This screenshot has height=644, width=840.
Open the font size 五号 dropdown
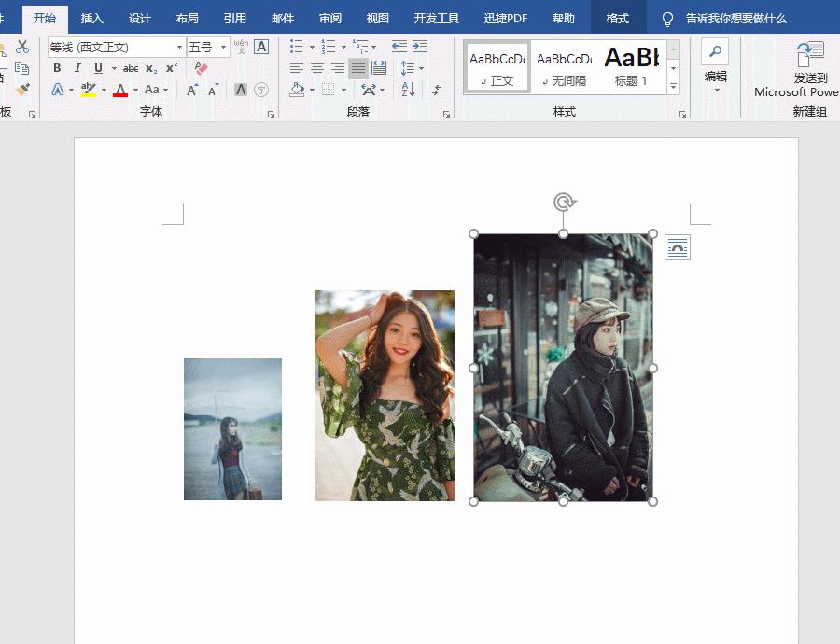(225, 46)
